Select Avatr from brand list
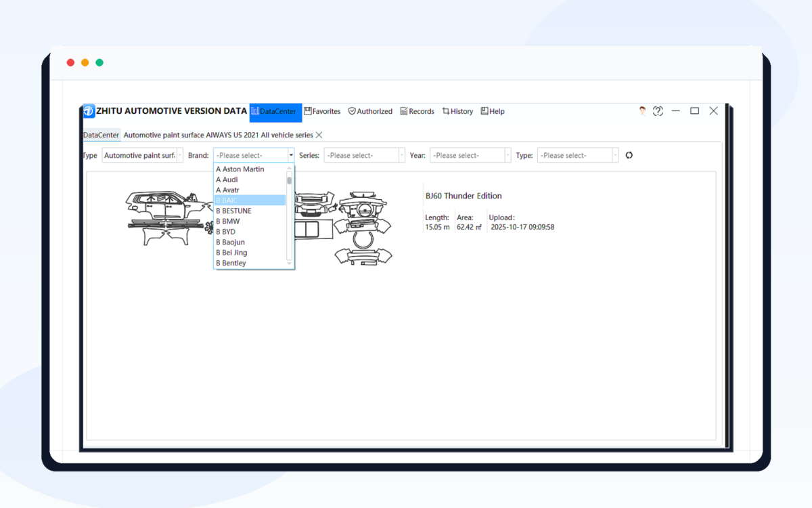Viewport: 812px width, 508px height. (x=250, y=190)
